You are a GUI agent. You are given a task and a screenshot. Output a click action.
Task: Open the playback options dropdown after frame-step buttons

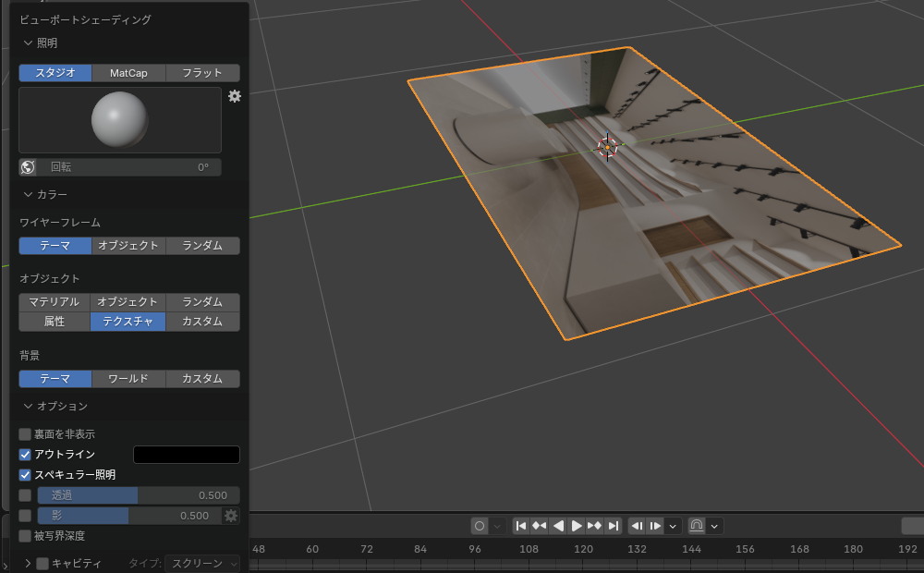tap(673, 526)
